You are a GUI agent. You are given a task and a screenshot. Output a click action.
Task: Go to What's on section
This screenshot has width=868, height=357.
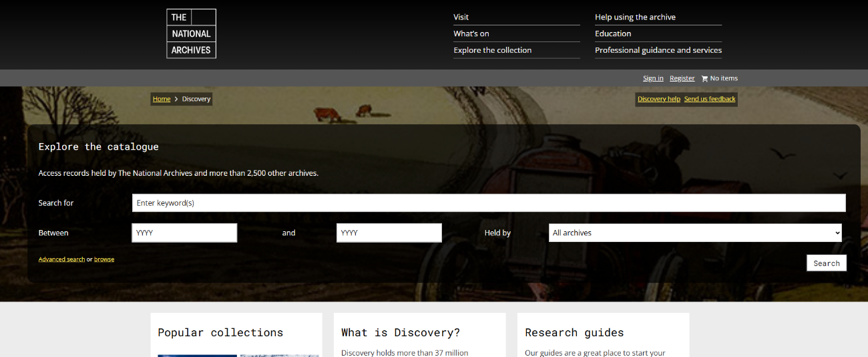pyautogui.click(x=471, y=33)
